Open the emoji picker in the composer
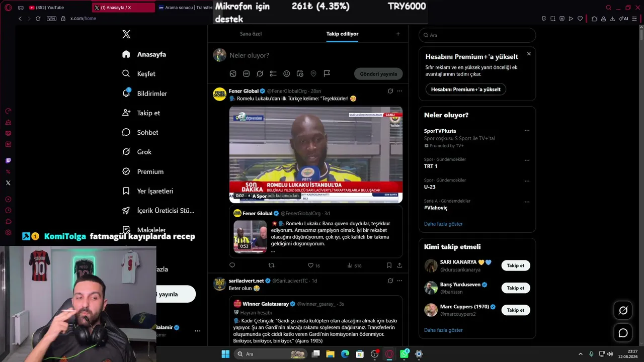Screen dimensions: 644x362 coord(287,73)
